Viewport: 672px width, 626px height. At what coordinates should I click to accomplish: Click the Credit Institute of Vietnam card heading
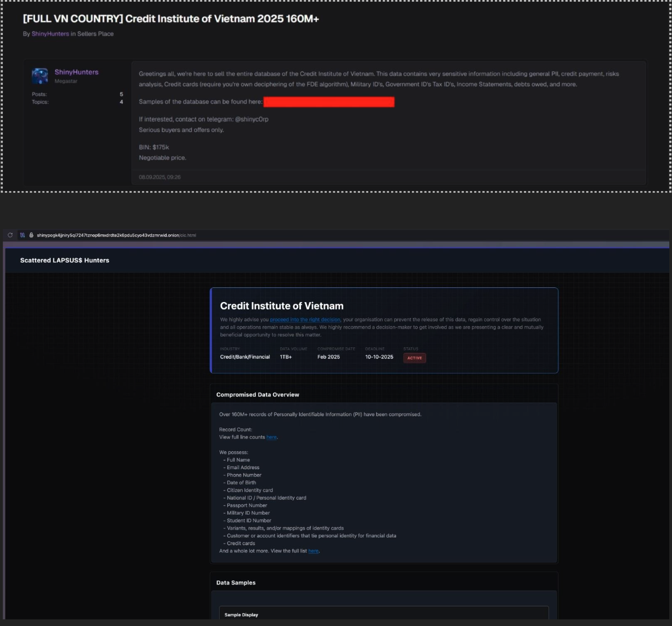coord(281,306)
